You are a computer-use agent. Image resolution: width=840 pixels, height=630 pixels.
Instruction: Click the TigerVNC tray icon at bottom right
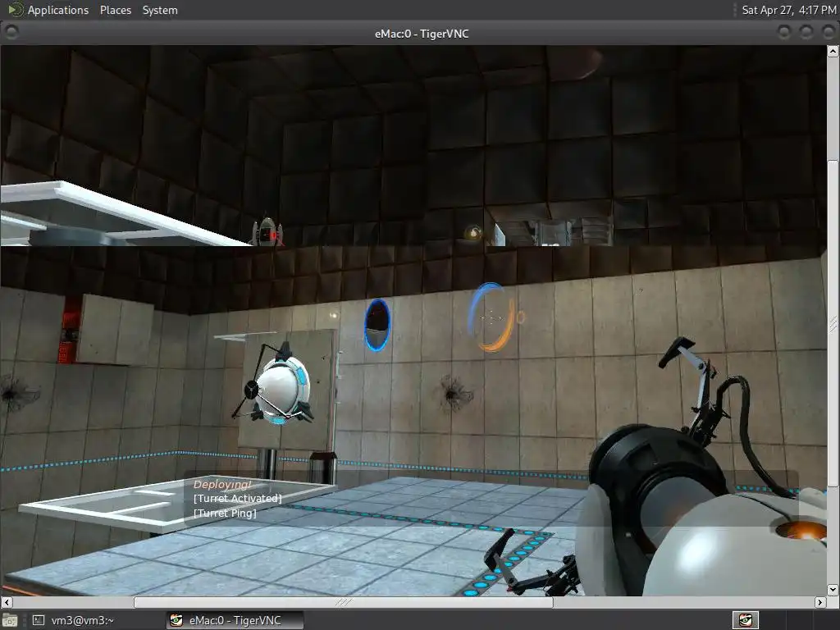pos(745,620)
